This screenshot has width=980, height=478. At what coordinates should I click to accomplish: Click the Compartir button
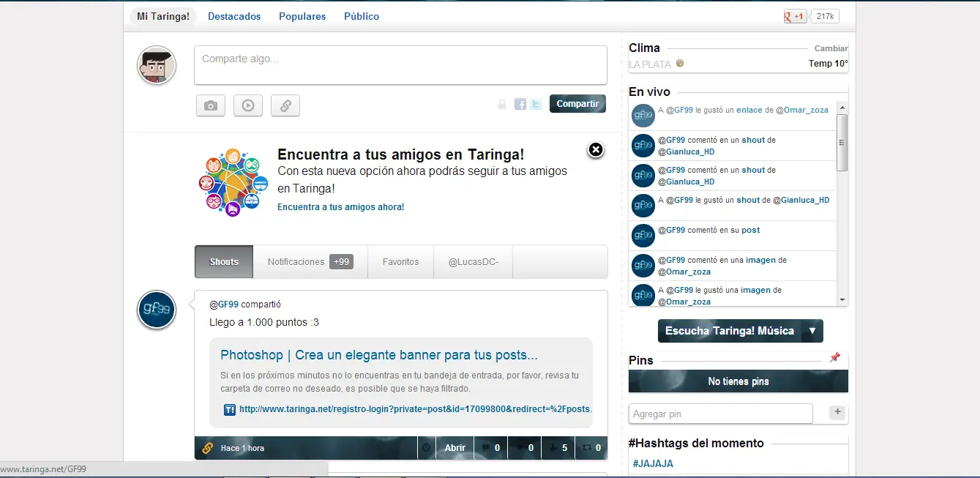578,104
